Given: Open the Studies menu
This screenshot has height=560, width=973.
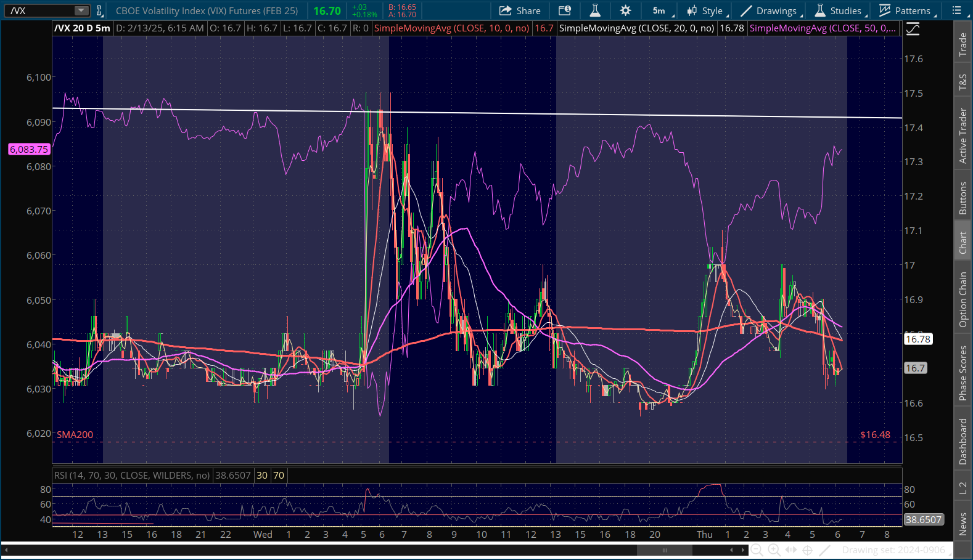Looking at the screenshot, I should (x=840, y=10).
